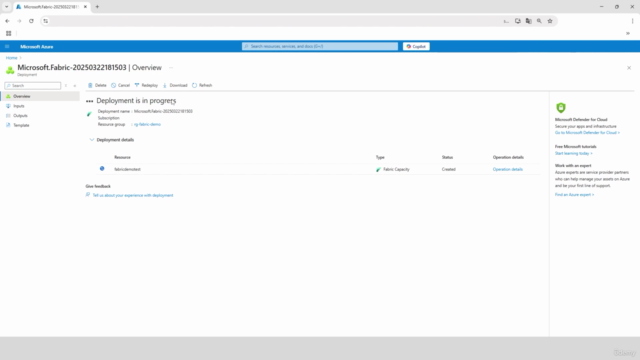Click the zoom magnifier icon in address bar
The height and width of the screenshot is (360, 640).
click(539, 21)
